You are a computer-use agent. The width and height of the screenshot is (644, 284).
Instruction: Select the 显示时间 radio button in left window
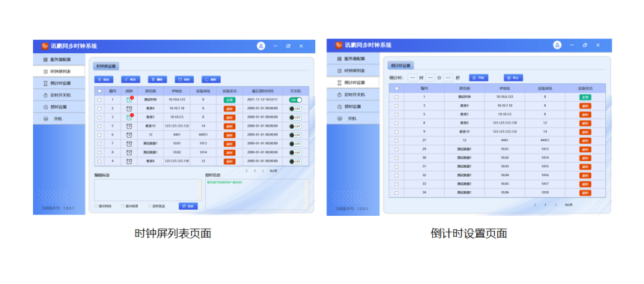[97, 206]
